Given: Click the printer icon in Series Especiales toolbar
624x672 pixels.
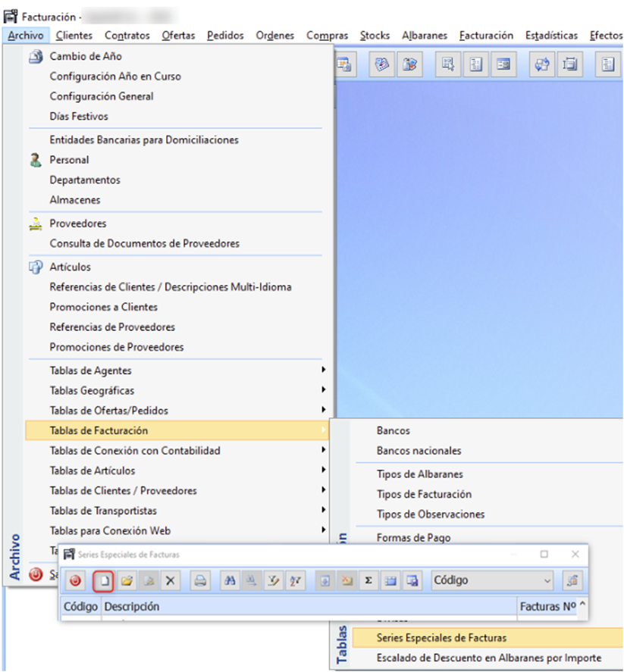Looking at the screenshot, I should [200, 581].
